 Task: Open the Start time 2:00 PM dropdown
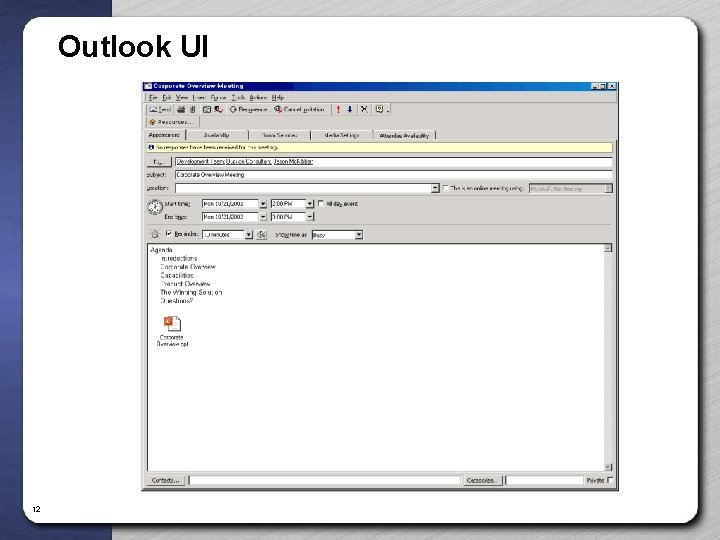(x=310, y=203)
